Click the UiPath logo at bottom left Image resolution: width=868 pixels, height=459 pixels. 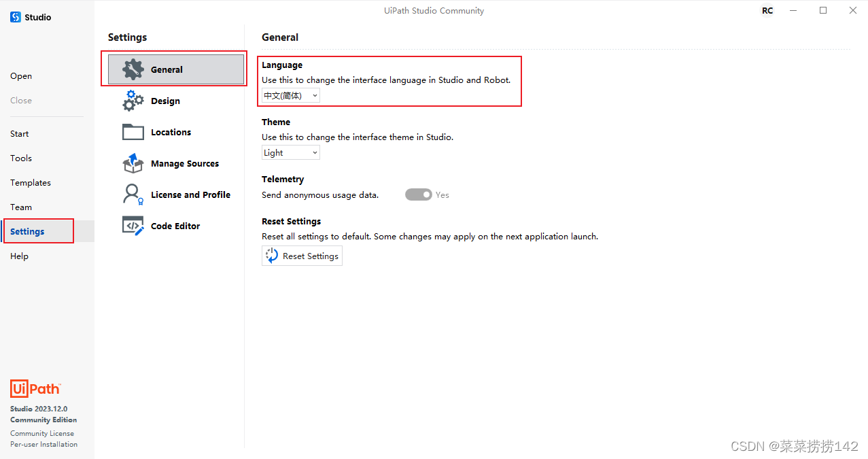35,389
